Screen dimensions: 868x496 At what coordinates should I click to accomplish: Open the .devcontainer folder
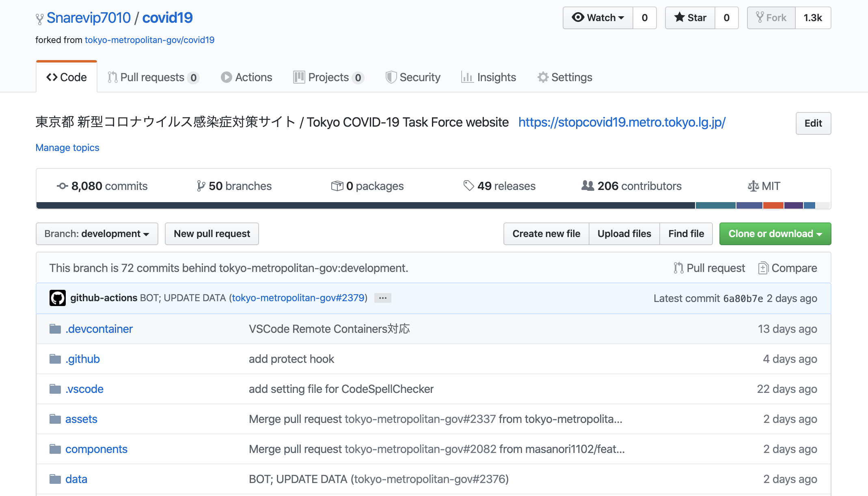tap(99, 329)
